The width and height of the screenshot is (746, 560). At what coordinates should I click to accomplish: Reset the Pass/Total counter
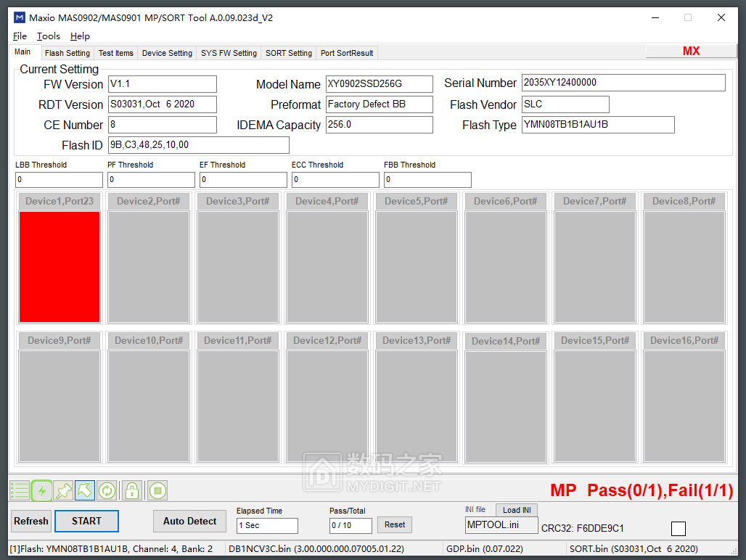(x=395, y=525)
